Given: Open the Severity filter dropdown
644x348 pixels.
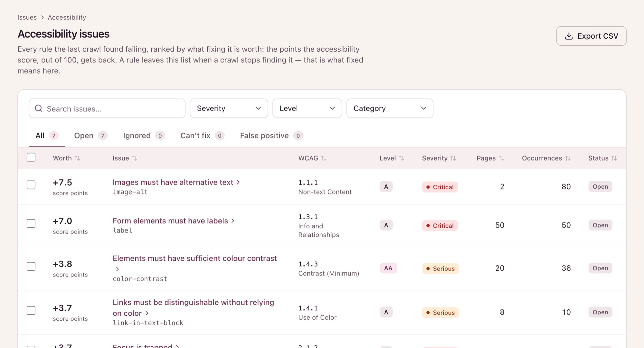Looking at the screenshot, I should pyautogui.click(x=229, y=108).
